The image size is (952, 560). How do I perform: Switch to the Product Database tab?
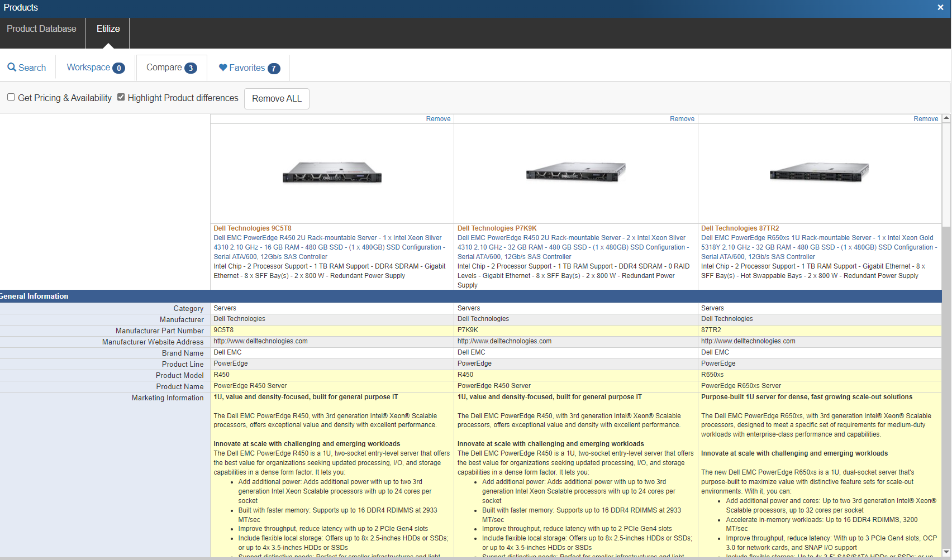[x=42, y=29]
